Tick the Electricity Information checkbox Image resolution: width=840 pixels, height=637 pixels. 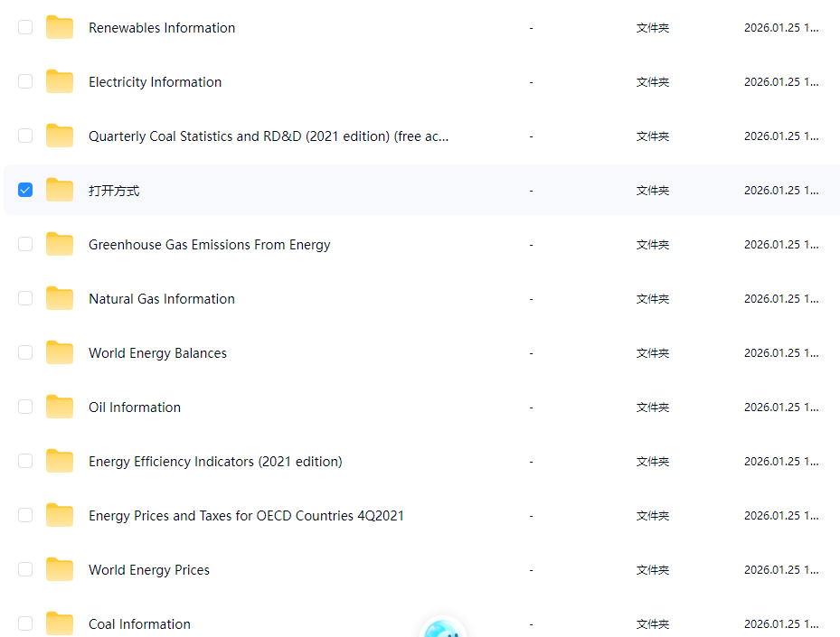click(25, 81)
